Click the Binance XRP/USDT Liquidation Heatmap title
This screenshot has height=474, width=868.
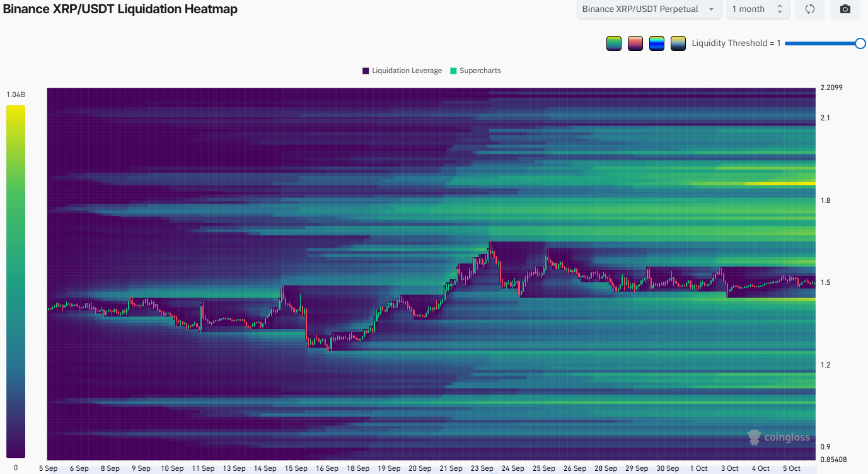point(120,9)
